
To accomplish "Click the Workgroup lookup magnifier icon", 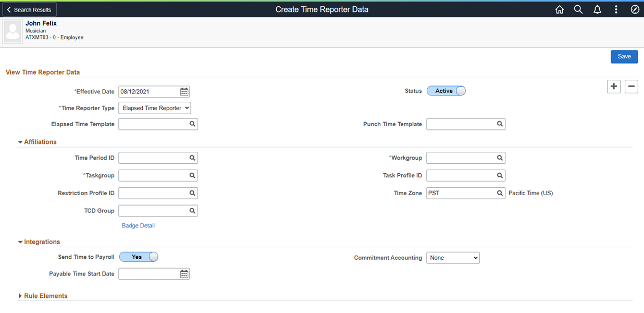I will [500, 158].
